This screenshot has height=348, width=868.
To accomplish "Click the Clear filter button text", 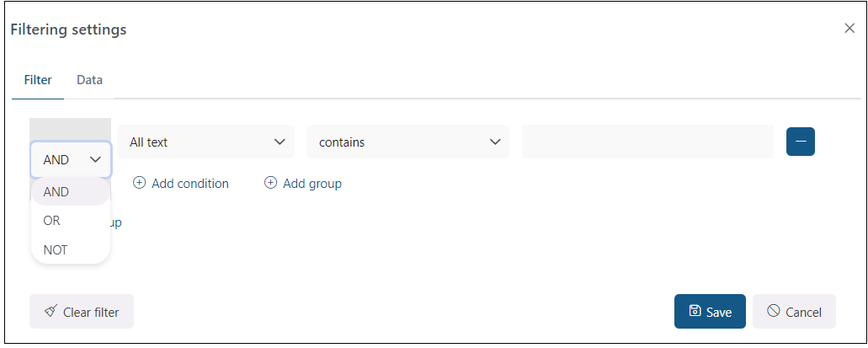I will coord(91,312).
